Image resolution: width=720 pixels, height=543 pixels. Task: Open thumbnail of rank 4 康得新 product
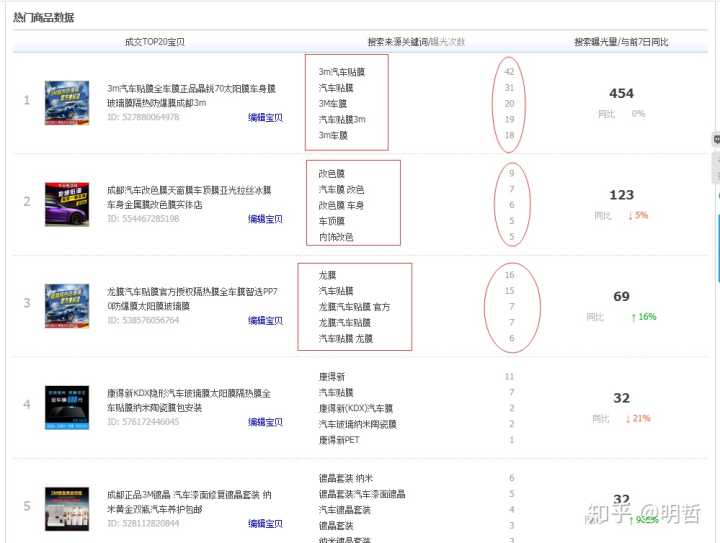pyautogui.click(x=67, y=408)
